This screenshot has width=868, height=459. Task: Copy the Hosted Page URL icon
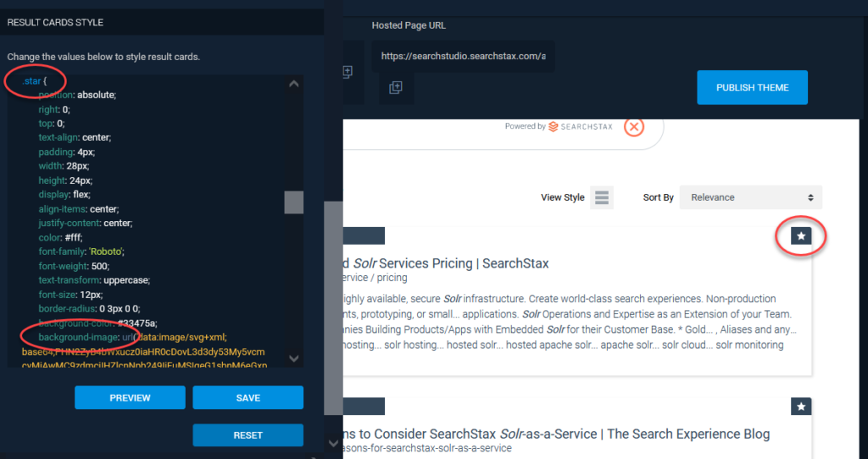point(396,87)
